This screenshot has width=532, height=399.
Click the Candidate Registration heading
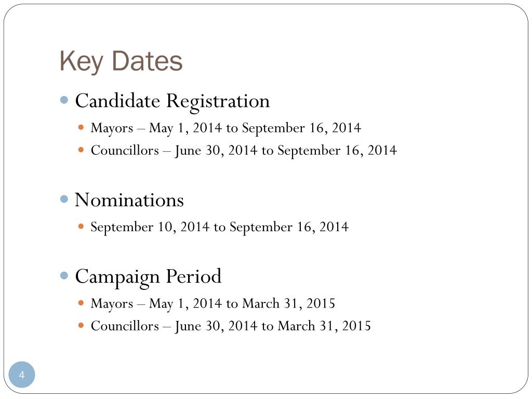coord(172,101)
